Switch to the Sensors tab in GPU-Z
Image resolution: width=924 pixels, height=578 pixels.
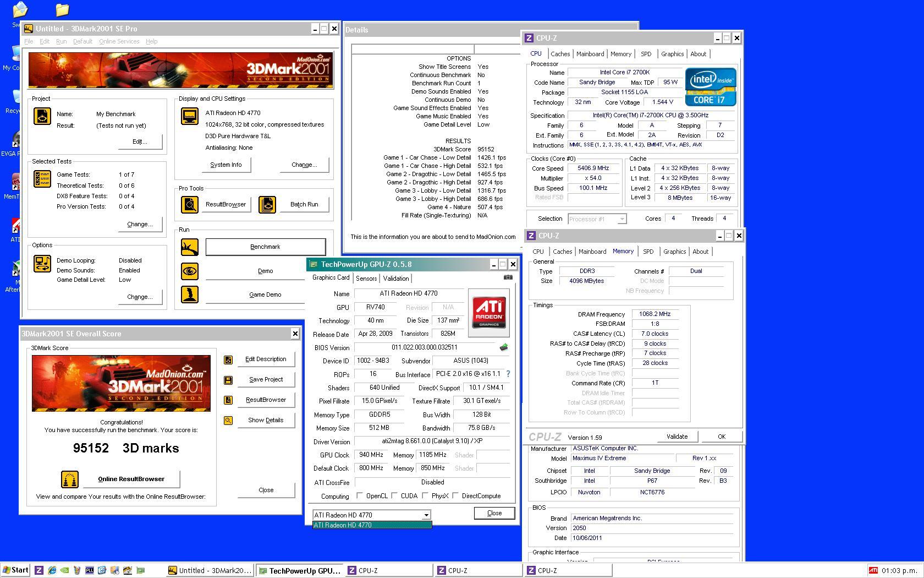point(366,279)
